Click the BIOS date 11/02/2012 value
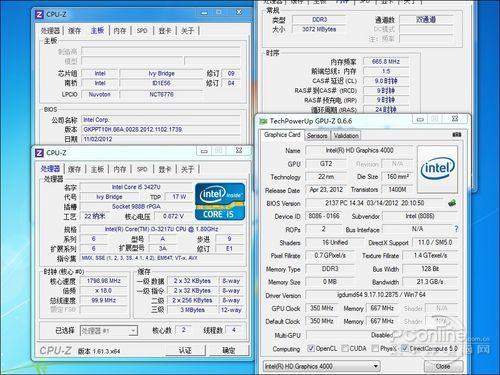500x375 pixels. click(161, 139)
